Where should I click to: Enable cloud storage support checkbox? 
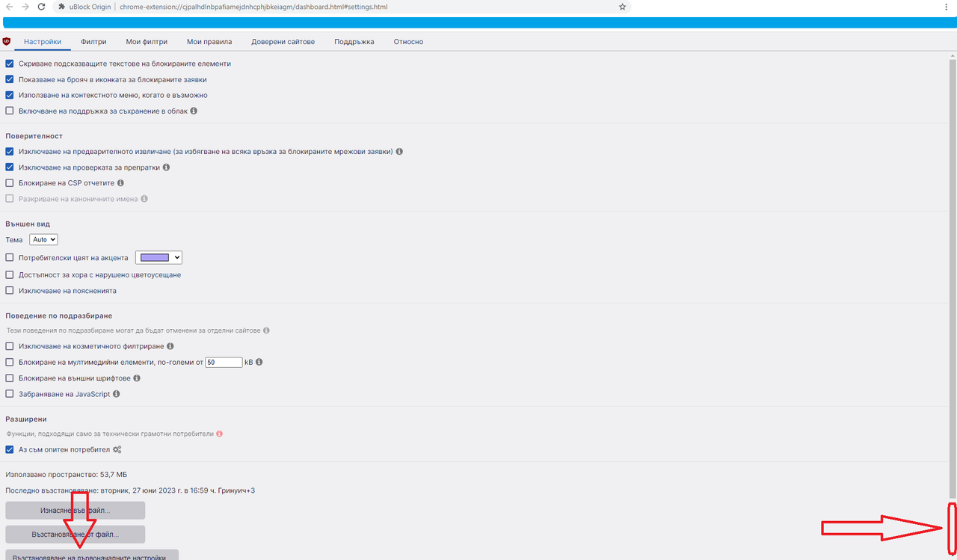[9, 110]
